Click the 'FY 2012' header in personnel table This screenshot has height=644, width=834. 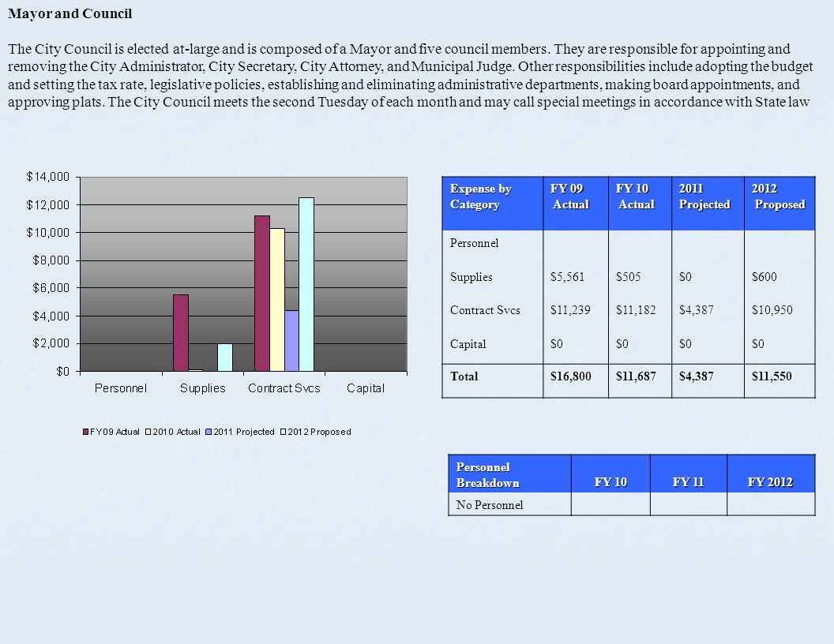click(x=771, y=474)
